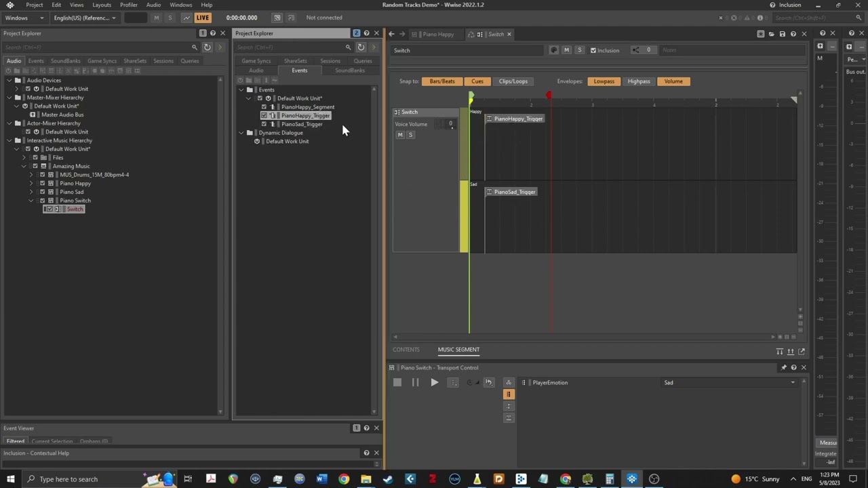Click the object color palette icon
The height and width of the screenshot is (488, 868).
554,49
